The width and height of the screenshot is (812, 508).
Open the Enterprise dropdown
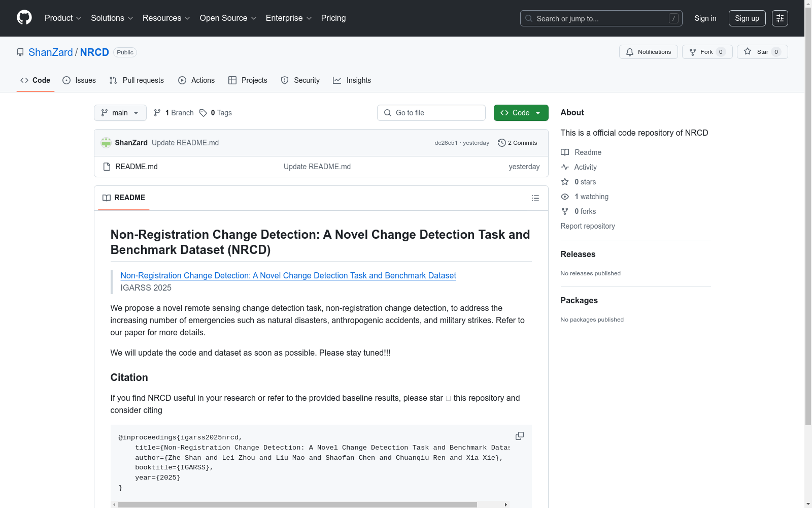coord(288,18)
